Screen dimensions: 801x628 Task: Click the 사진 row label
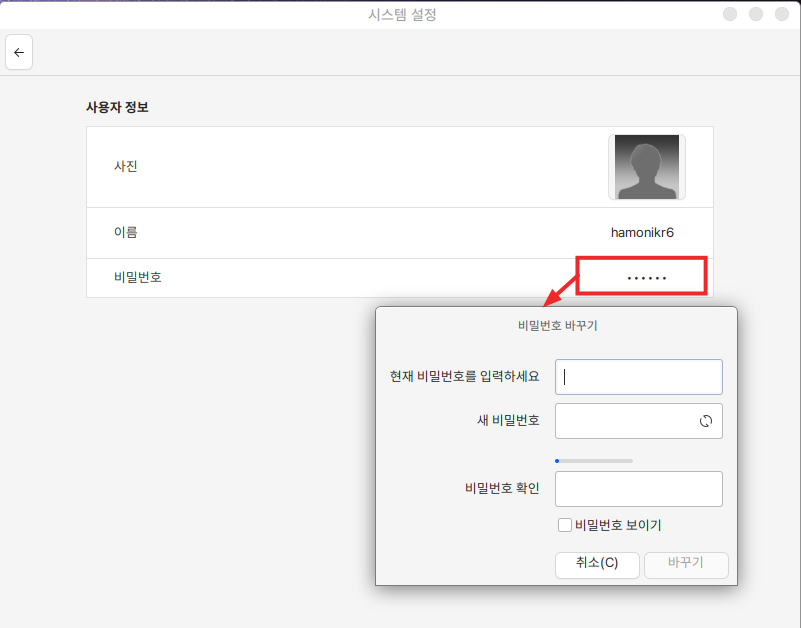pyautogui.click(x=126, y=167)
